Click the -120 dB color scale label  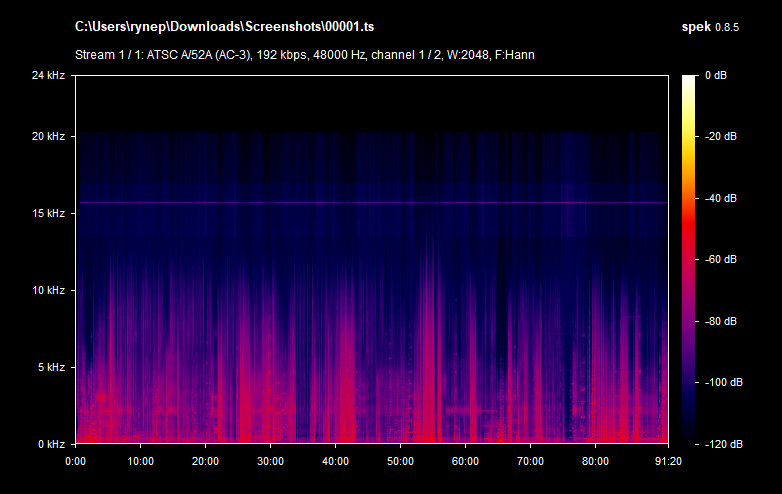coord(723,444)
